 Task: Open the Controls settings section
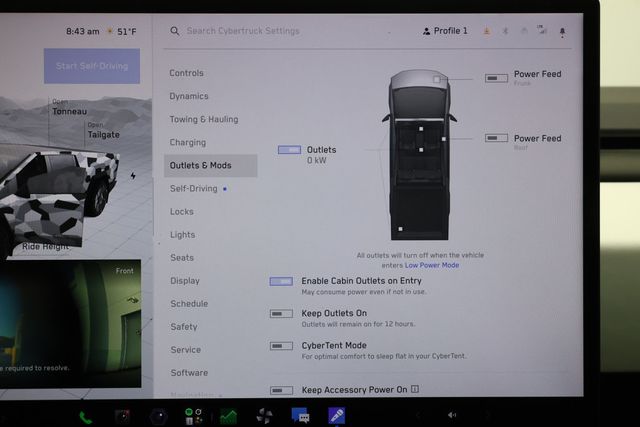187,73
